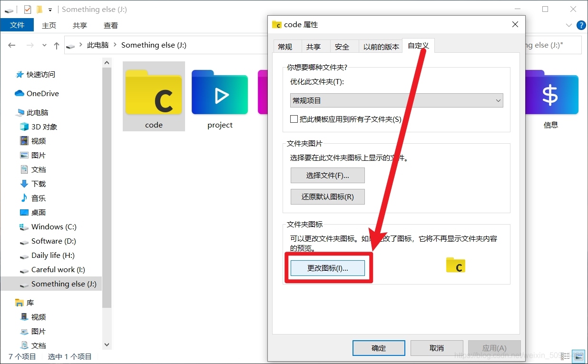This screenshot has width=588, height=364.
Task: Select the yellow code folder icon
Action: 154,92
